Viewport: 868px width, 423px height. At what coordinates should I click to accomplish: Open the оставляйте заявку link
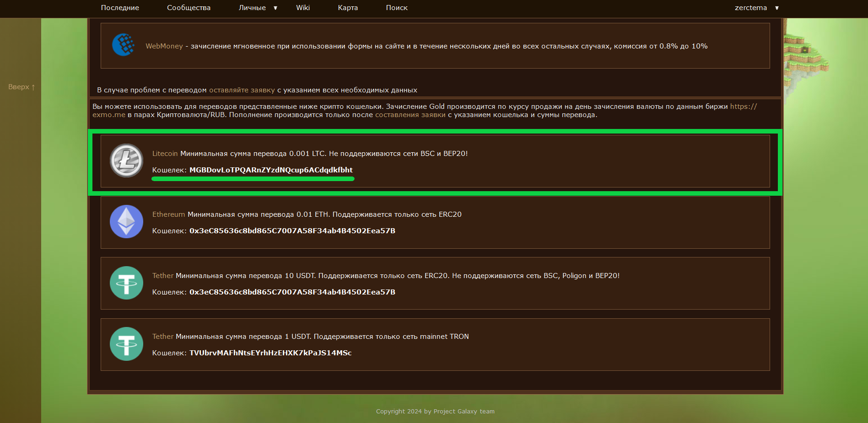(242, 90)
